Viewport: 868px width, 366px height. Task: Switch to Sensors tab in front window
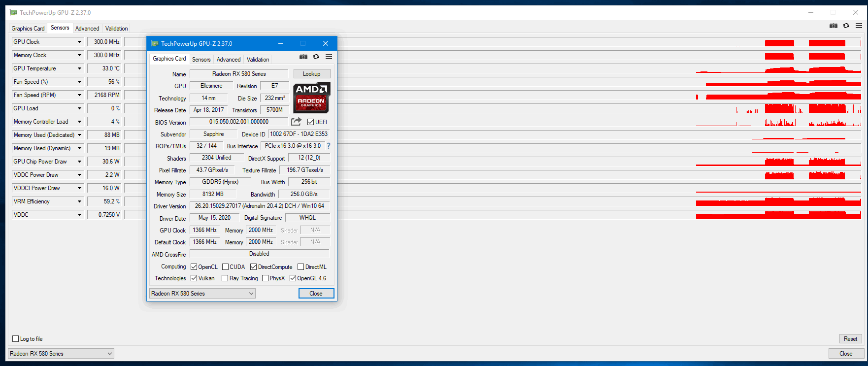tap(201, 60)
